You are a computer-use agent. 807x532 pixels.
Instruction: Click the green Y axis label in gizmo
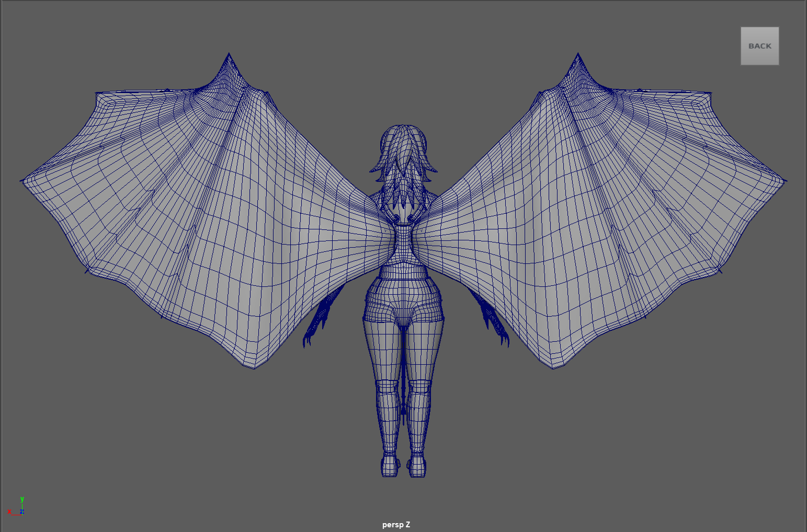pos(22,499)
